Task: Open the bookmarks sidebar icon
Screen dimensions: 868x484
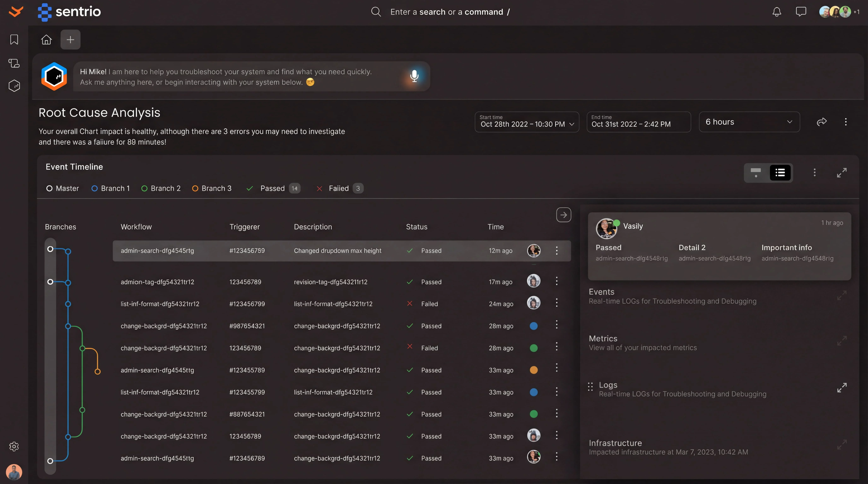Action: 14,39
